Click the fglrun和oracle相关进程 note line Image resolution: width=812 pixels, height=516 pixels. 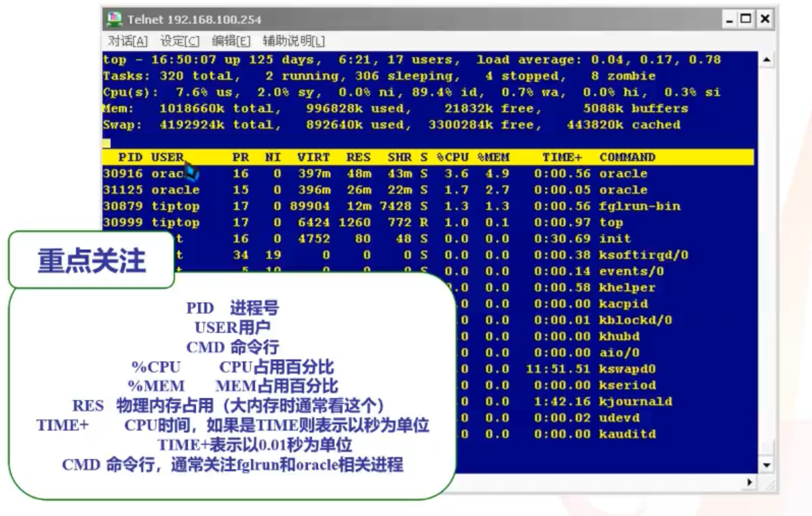pyautogui.click(x=233, y=464)
